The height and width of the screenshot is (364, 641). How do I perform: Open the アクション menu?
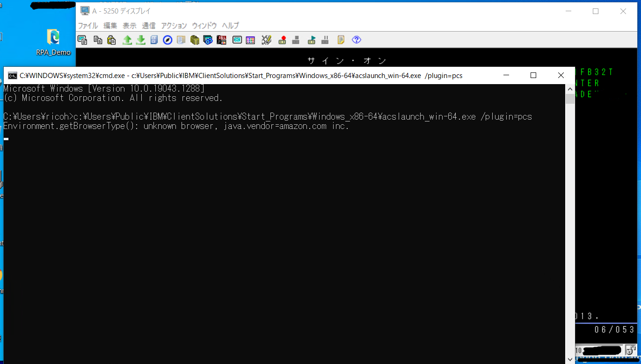click(174, 26)
